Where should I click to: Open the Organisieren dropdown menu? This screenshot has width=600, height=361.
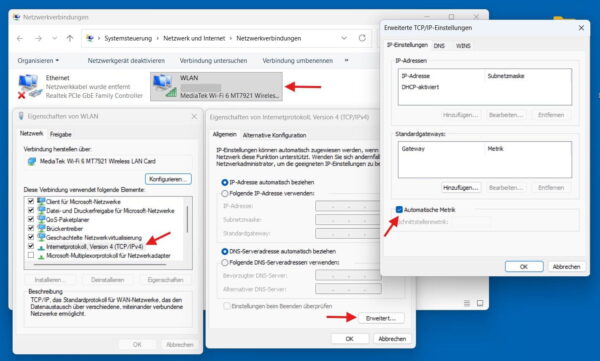click(38, 60)
